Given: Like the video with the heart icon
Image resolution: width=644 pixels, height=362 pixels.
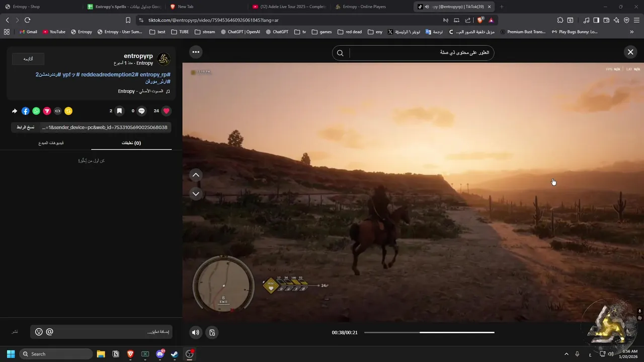Looking at the screenshot, I should pos(167,111).
